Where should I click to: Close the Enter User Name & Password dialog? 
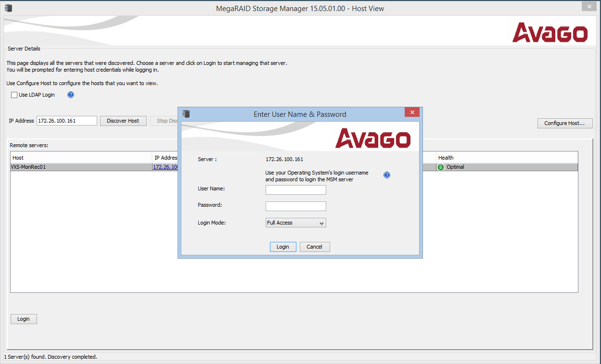tap(412, 113)
